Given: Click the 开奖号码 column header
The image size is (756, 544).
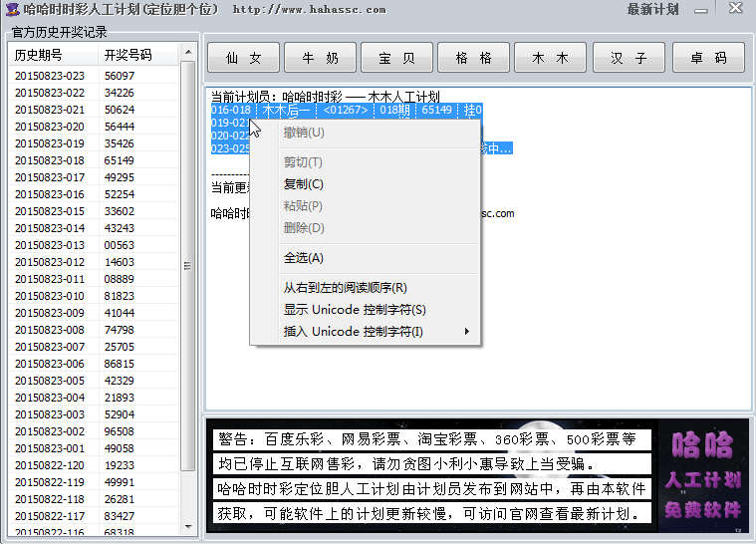Looking at the screenshot, I should pyautogui.click(x=138, y=55).
